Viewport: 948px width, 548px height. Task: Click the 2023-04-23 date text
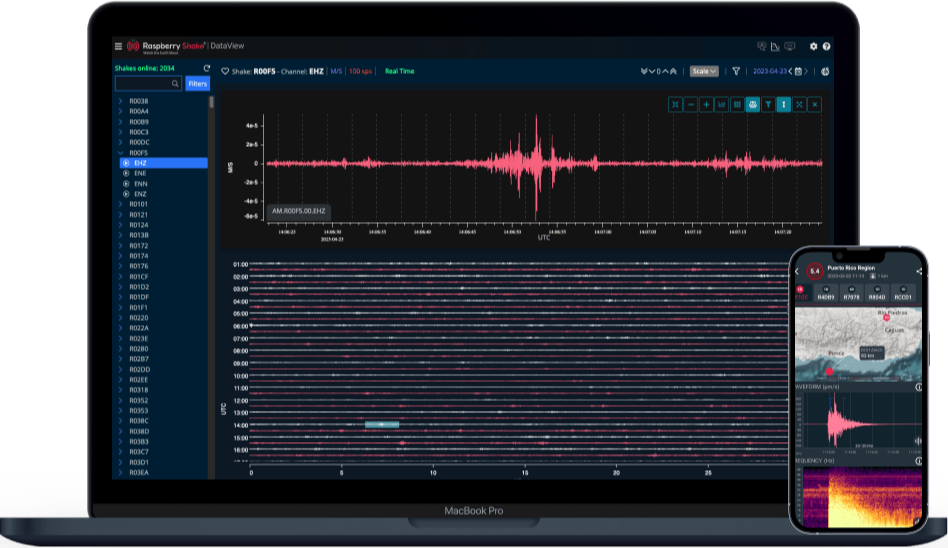pyautogui.click(x=770, y=71)
